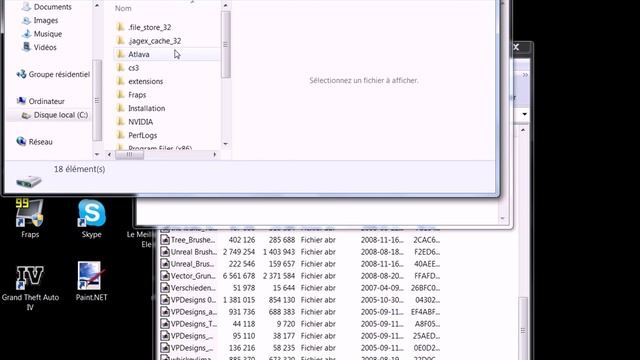Screen dimensions: 640x360
Task: Click the 2CAC6... checksum cell
Action: [x=427, y=240]
